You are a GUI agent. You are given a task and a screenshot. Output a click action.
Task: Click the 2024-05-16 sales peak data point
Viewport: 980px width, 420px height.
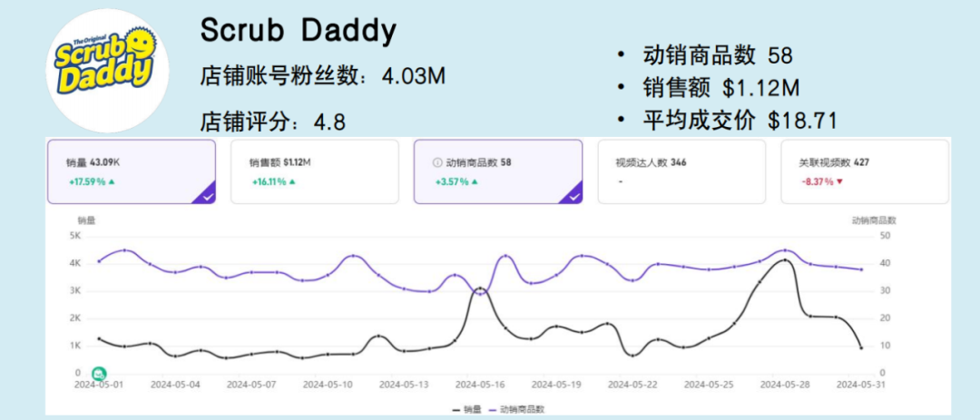tap(480, 288)
